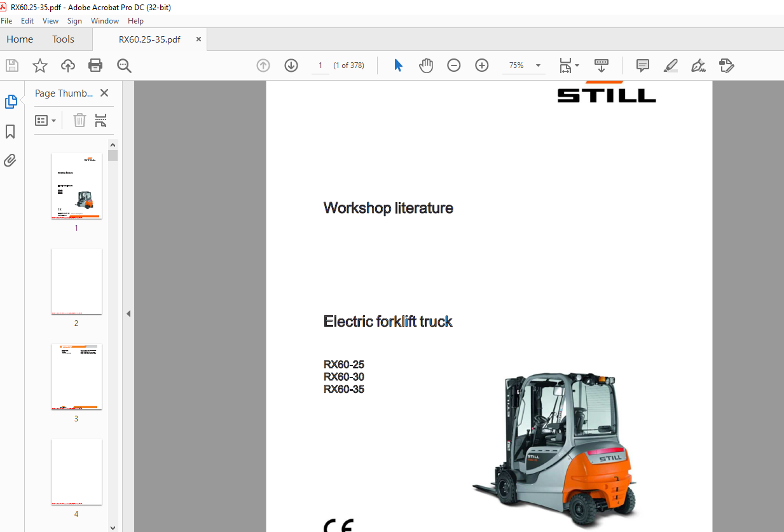Click the read mode keyboard-scroll icon
The width and height of the screenshot is (784, 532).
[x=602, y=65]
